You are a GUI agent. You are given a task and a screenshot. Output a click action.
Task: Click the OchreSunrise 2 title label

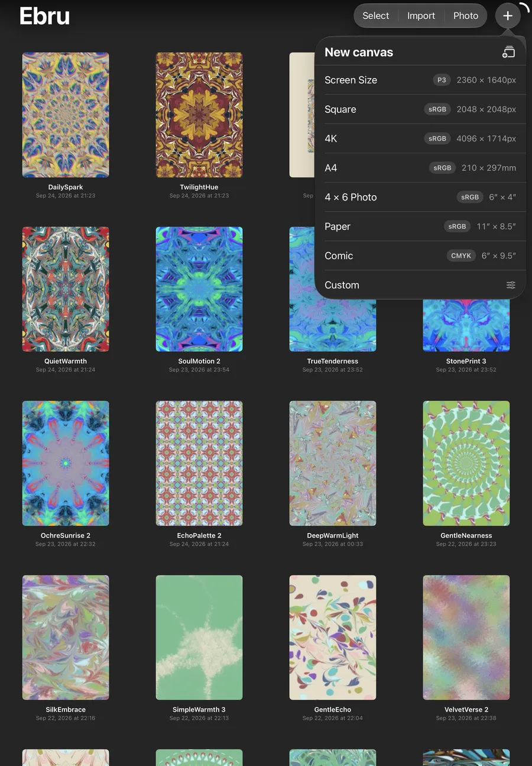tap(66, 535)
